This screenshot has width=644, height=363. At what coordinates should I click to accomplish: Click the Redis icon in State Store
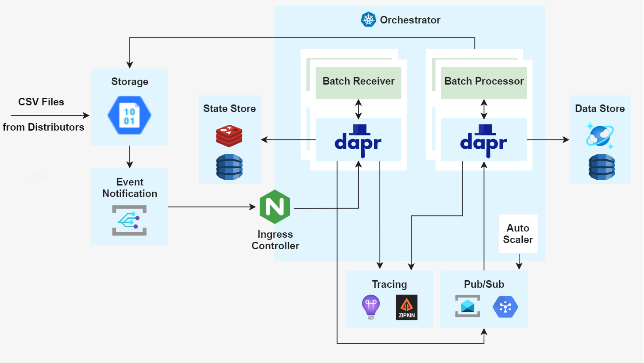click(x=229, y=135)
